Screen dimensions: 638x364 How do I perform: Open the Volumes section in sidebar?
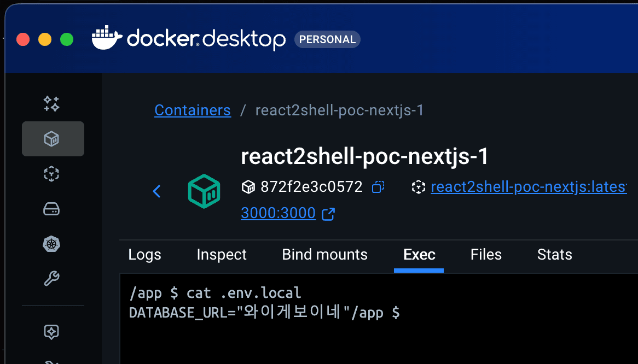51,209
